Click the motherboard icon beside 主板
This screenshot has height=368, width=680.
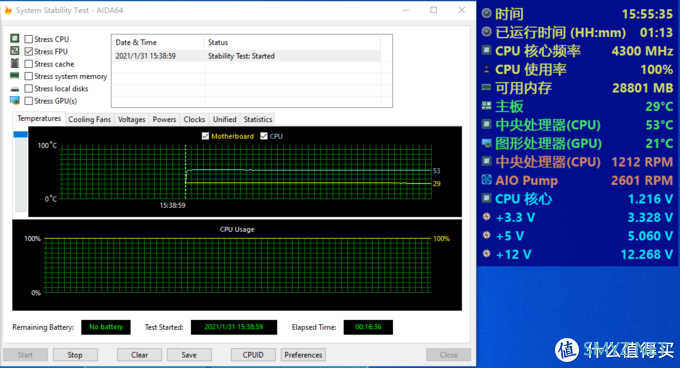tap(487, 106)
